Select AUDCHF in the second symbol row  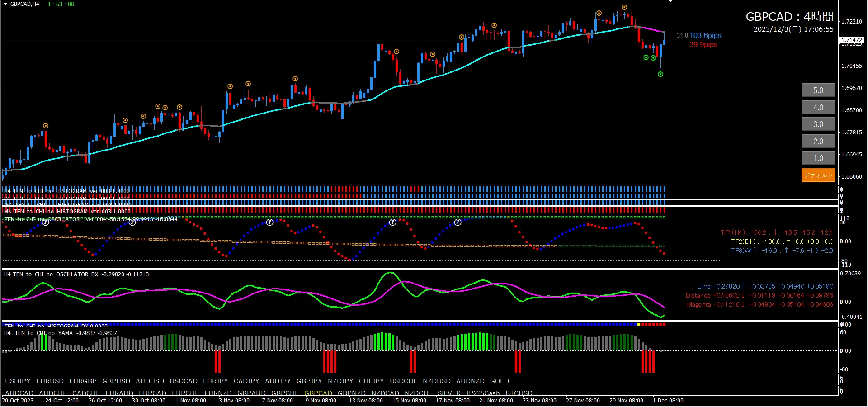[53, 393]
